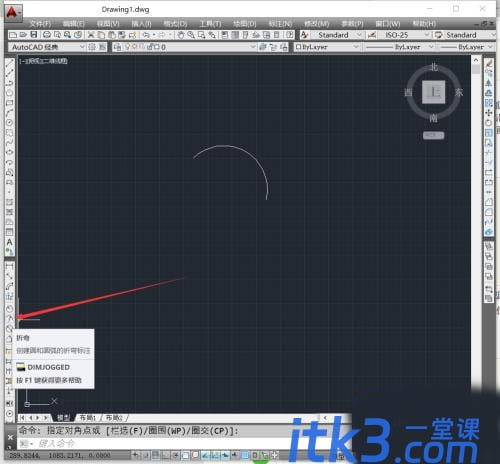Click the Zoom realtime magnifier icon

coord(191,35)
